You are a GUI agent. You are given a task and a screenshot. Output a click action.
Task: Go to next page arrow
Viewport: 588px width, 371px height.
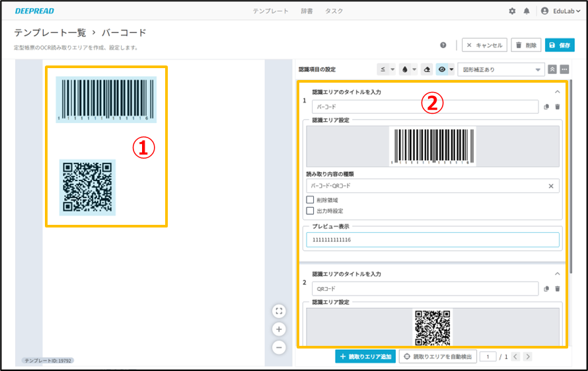528,356
